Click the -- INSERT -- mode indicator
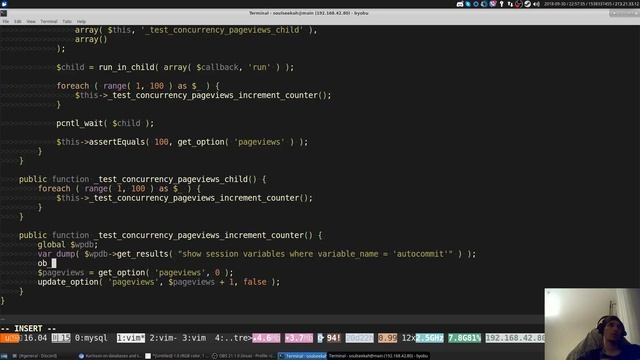Image resolution: width=640 pixels, height=360 pixels. (28, 329)
